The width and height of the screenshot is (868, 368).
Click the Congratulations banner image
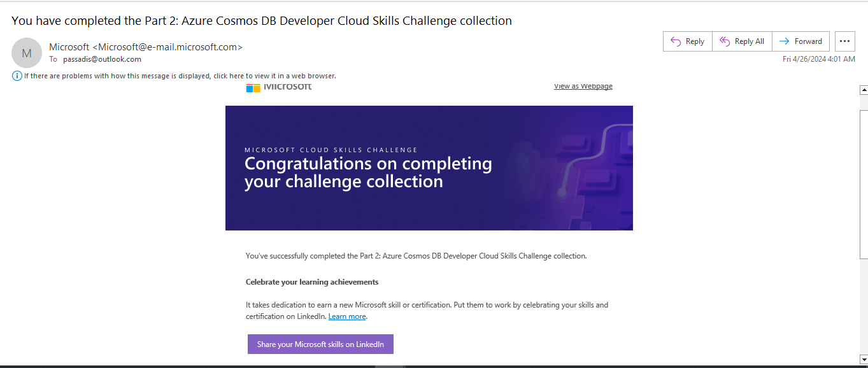[x=429, y=168]
